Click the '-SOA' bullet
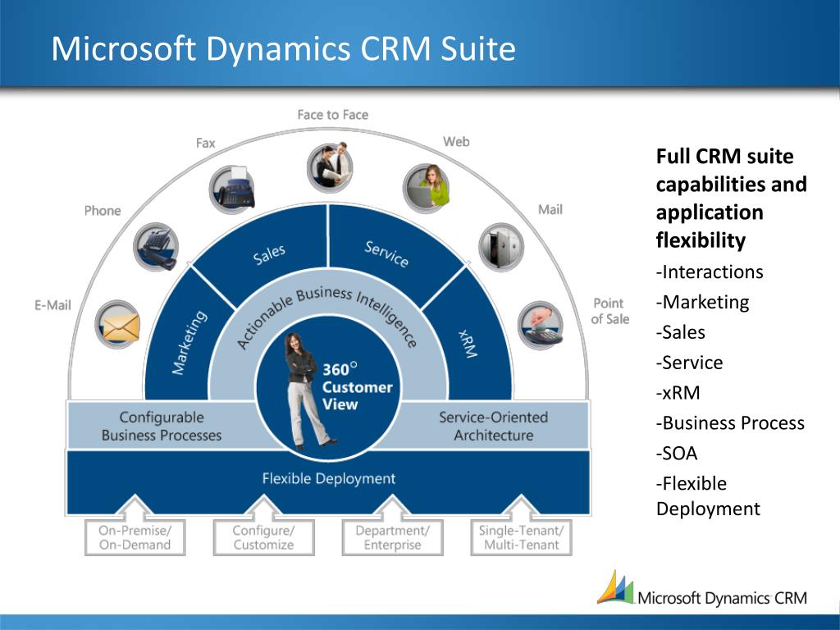The image size is (840, 630). 677,454
